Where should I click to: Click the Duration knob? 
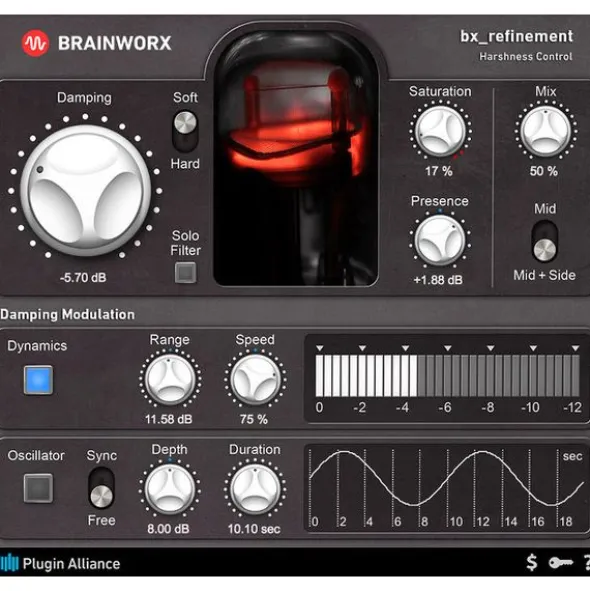point(256,489)
